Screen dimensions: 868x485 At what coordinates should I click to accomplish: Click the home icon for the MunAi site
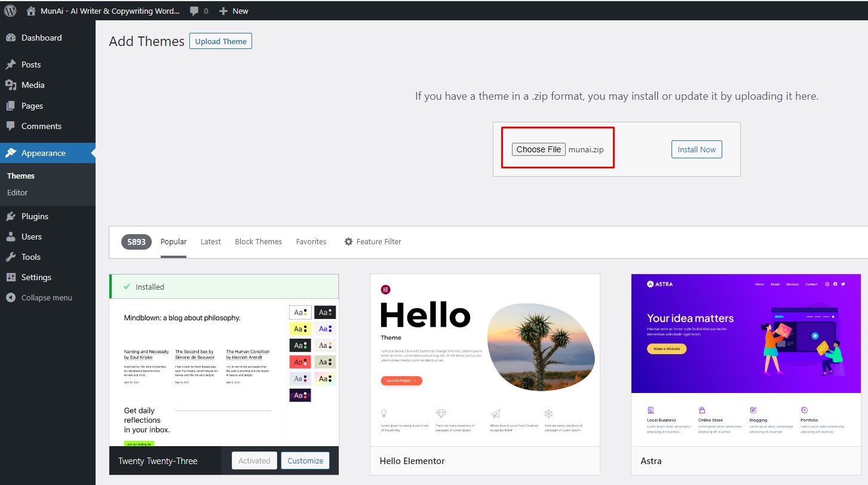tap(32, 11)
